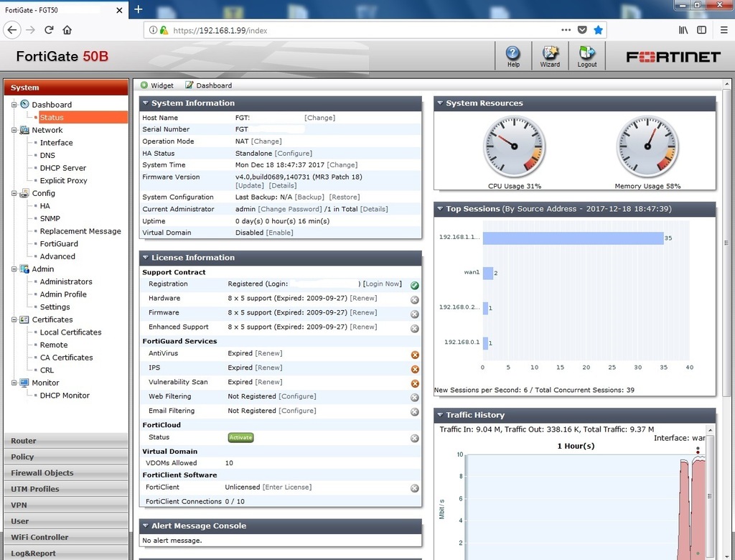Viewport: 735px width, 560px height.
Task: Collapse the Admin tree node
Action: [x=14, y=269]
